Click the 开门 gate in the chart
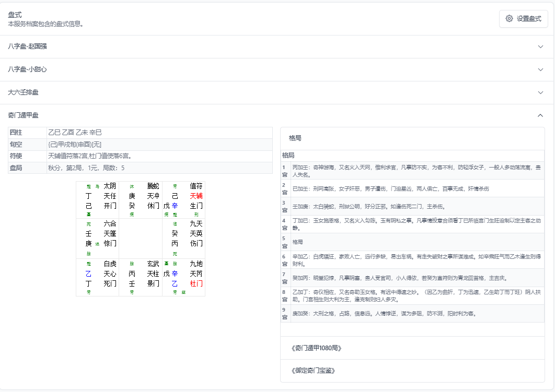Screen dimensions: 555x392 point(110,206)
